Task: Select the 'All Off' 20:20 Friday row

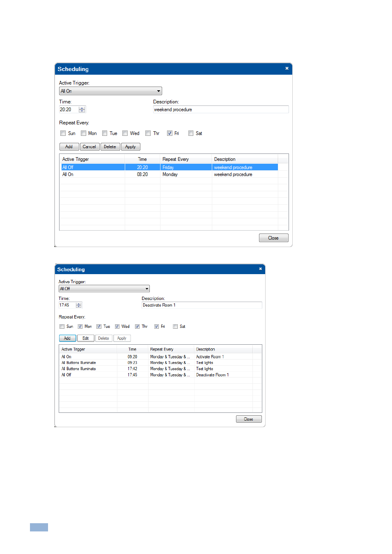Action: 169,167
